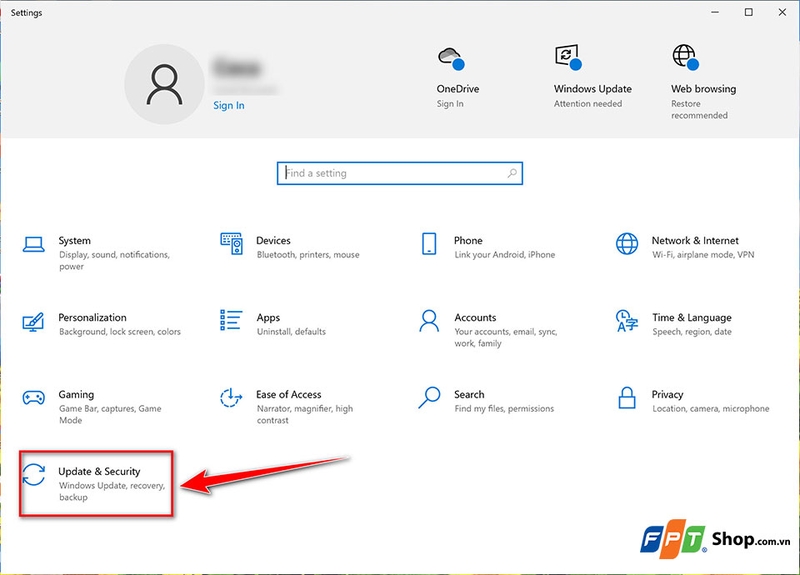
Task: Click 'Find my files, permissions' description
Action: click(504, 409)
